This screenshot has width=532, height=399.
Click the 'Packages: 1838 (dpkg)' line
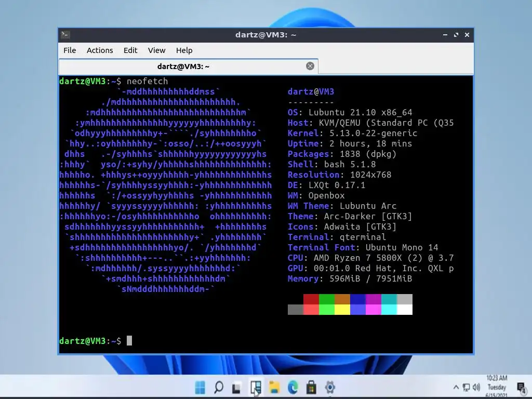pyautogui.click(x=342, y=154)
